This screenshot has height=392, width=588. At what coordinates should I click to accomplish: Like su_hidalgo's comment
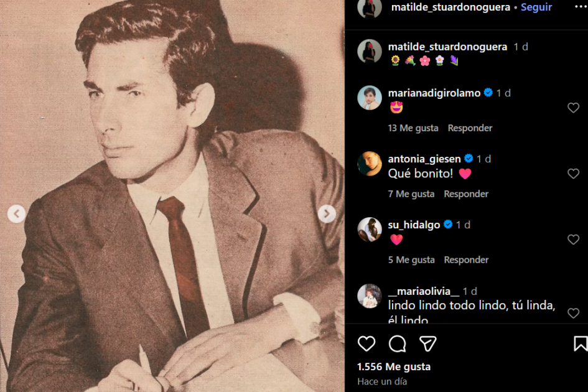(x=573, y=240)
